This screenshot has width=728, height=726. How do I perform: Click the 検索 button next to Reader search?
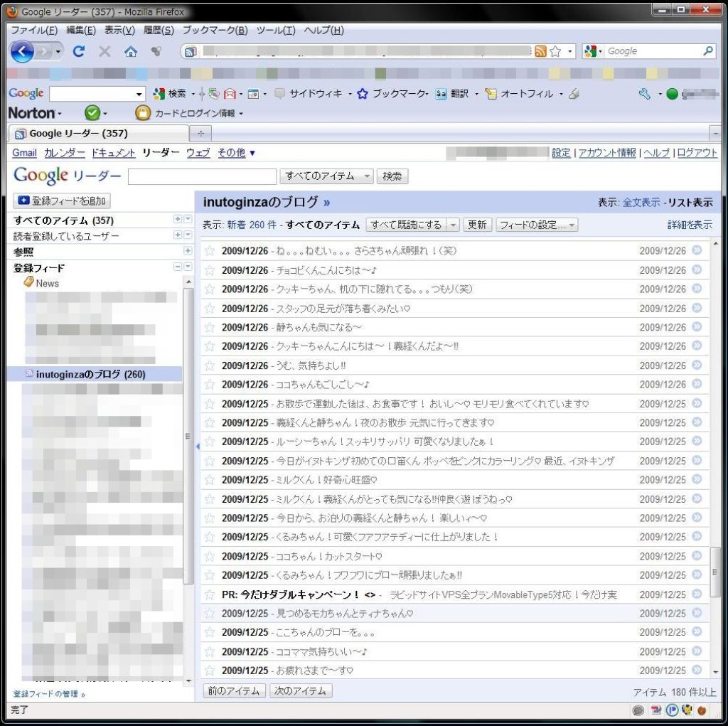coord(392,176)
